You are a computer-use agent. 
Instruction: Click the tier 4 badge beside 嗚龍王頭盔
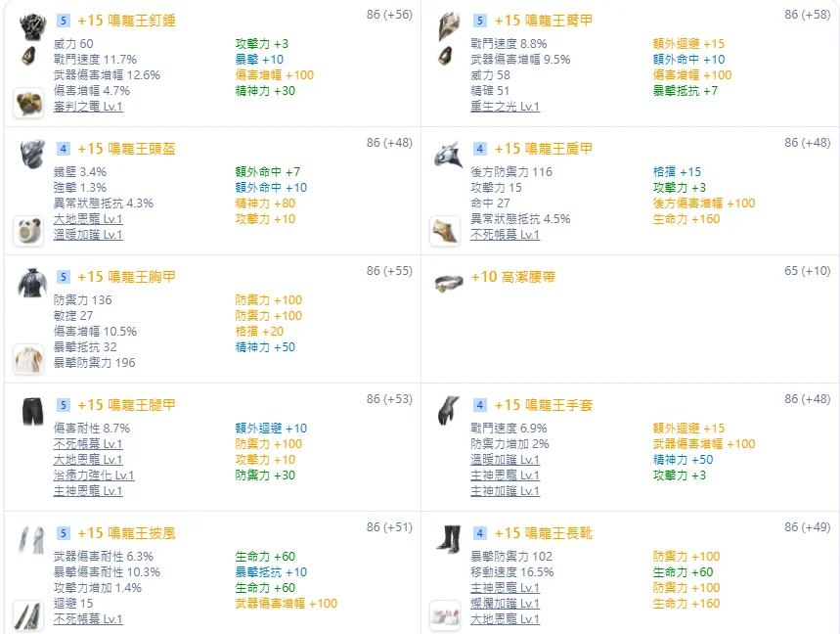click(64, 149)
